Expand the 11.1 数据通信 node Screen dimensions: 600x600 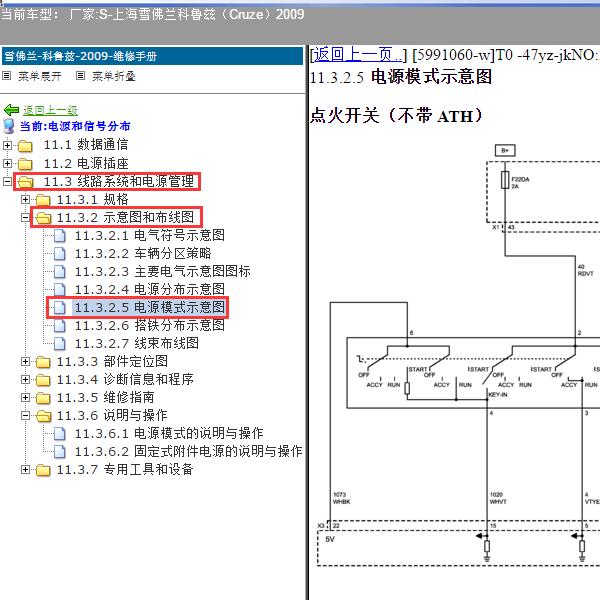[7, 145]
